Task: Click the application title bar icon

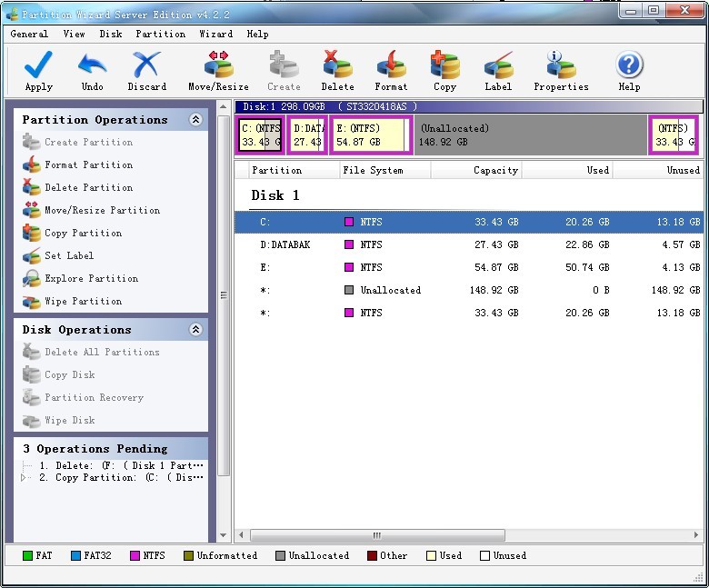Action: (x=13, y=15)
